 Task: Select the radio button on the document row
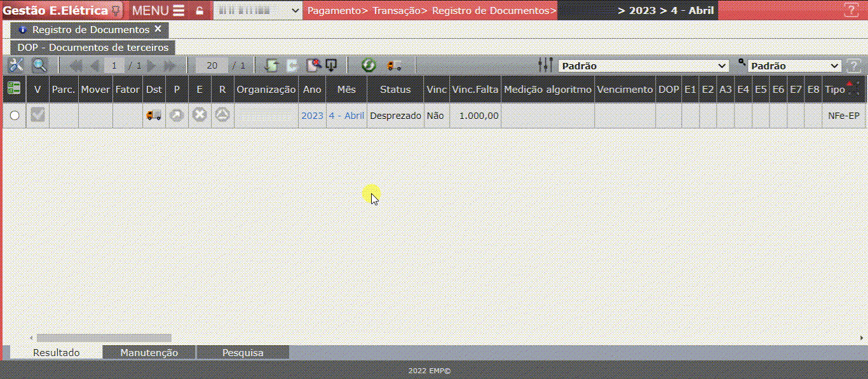(13, 115)
